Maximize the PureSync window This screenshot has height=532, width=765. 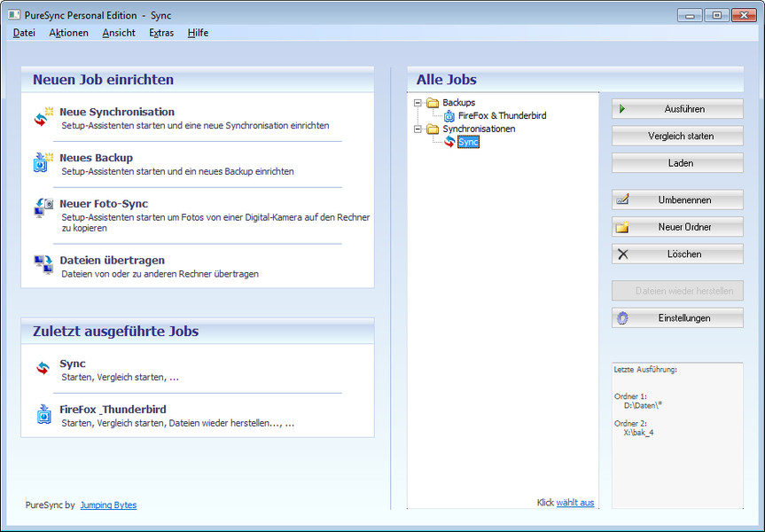(717, 15)
